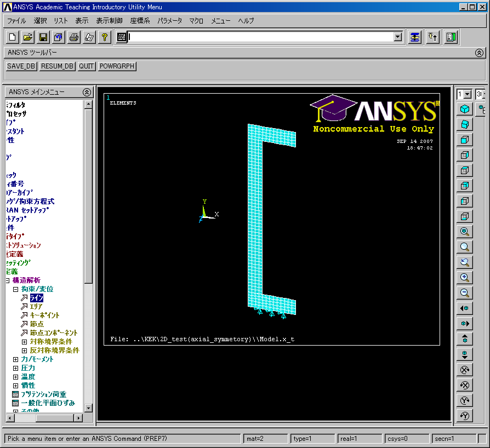Open the ヘルプ menu
The width and height of the screenshot is (490, 448).
click(x=246, y=21)
